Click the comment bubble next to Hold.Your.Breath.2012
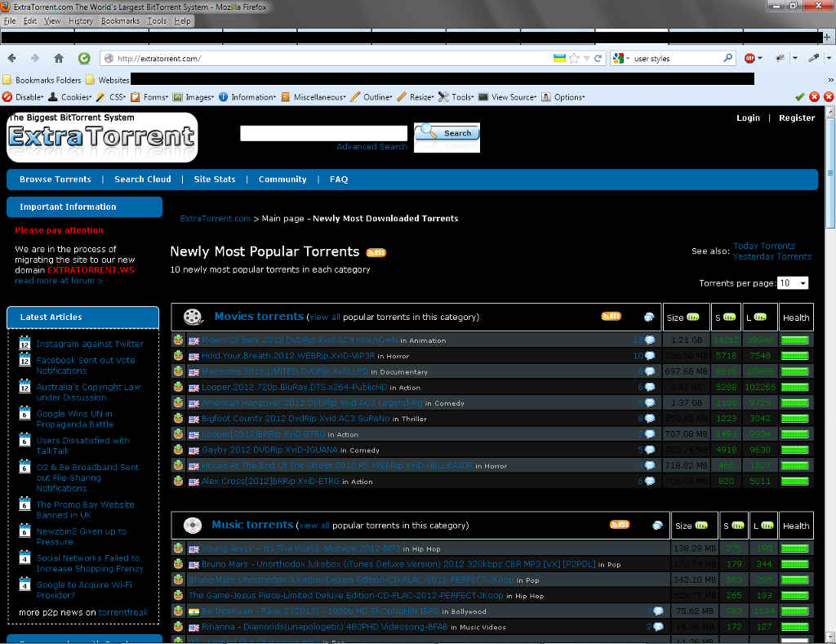 click(x=648, y=356)
